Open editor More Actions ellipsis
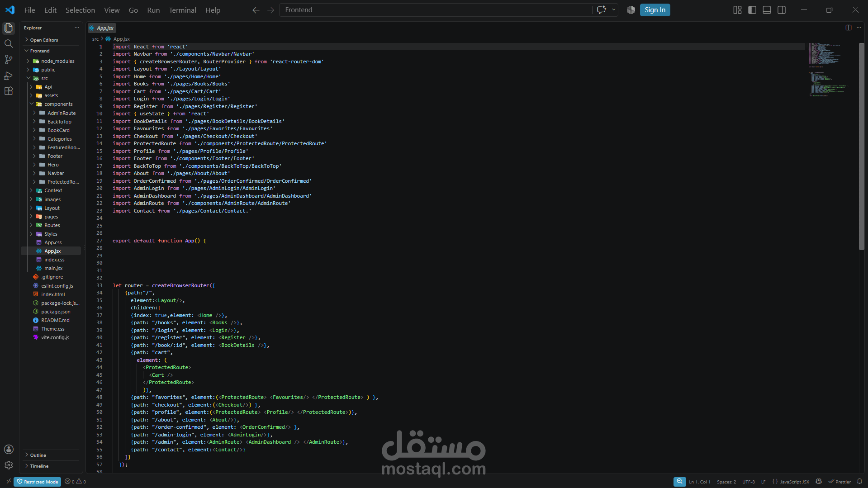This screenshot has width=868, height=488. point(859,28)
